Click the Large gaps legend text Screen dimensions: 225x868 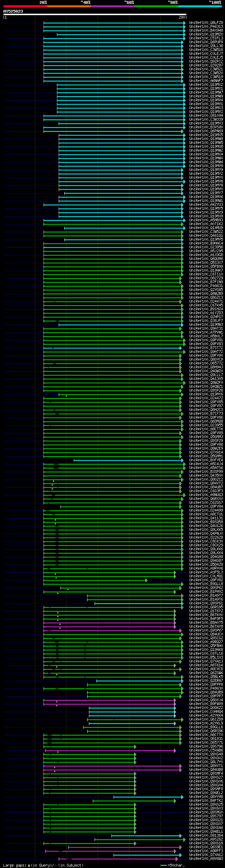(43, 865)
